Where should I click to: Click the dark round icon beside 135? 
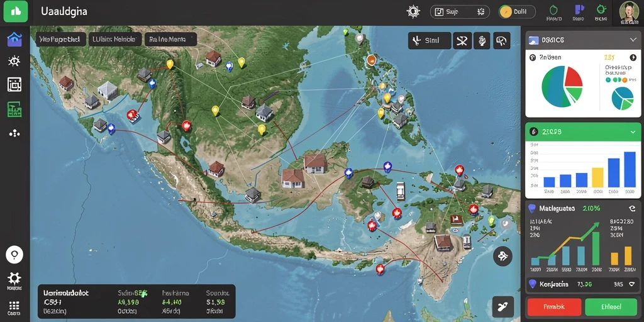tap(633, 57)
